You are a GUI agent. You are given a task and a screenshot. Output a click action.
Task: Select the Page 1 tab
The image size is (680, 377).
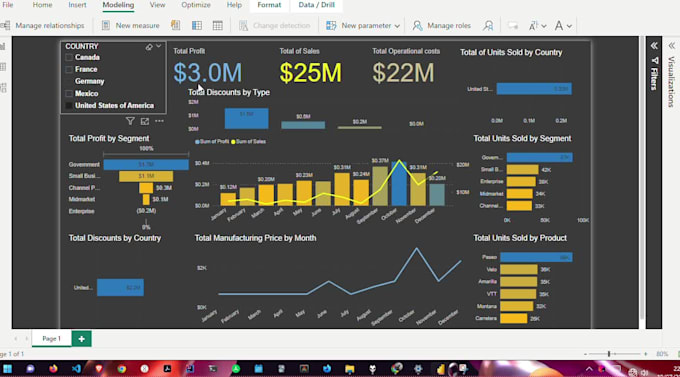click(x=52, y=339)
